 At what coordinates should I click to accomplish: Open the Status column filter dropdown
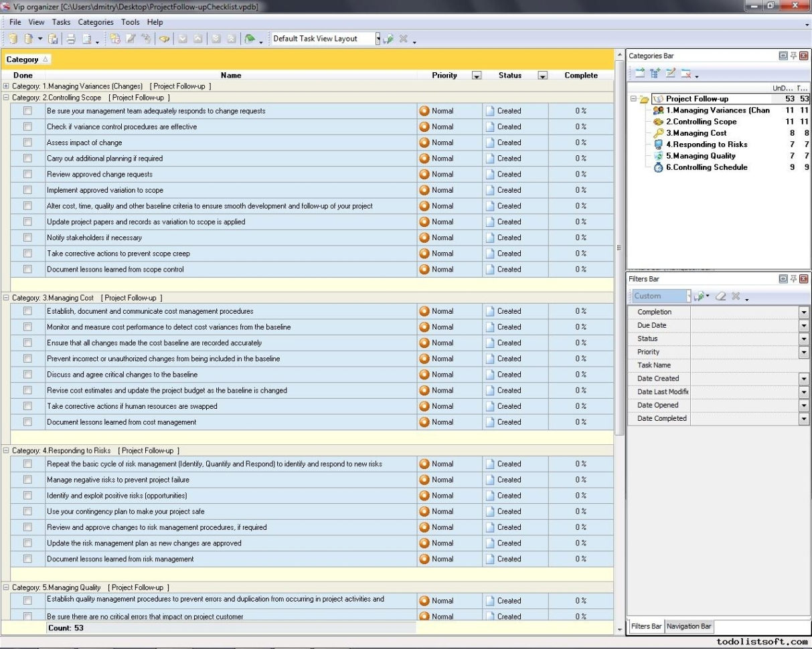pos(542,75)
